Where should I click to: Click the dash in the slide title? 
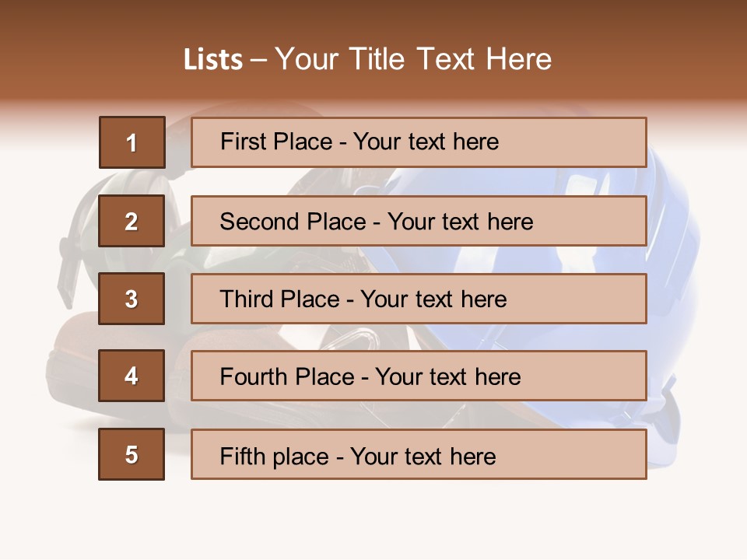(258, 60)
